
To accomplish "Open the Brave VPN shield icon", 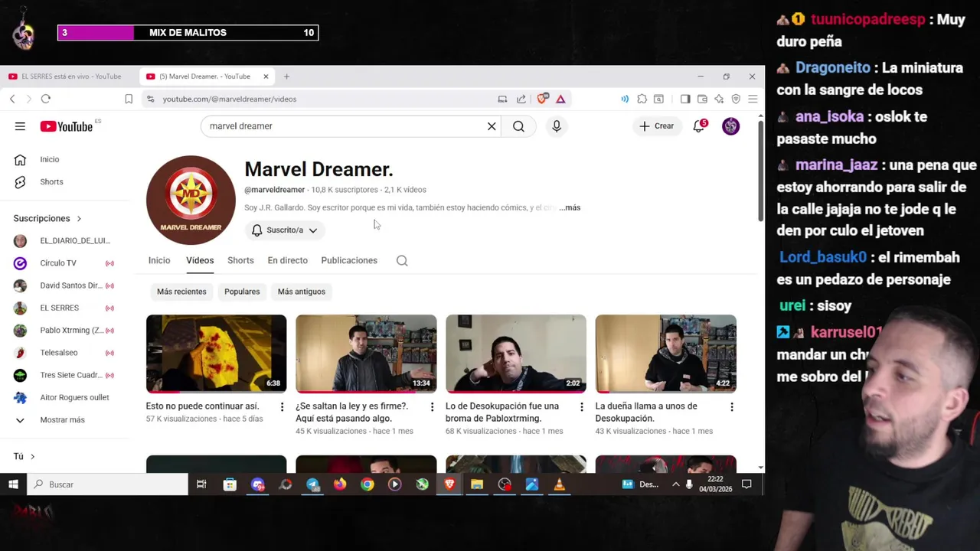I will pos(736,99).
